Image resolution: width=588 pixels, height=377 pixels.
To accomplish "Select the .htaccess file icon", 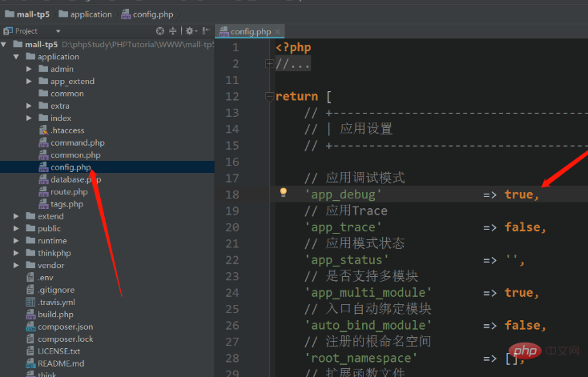I will pos(43,130).
